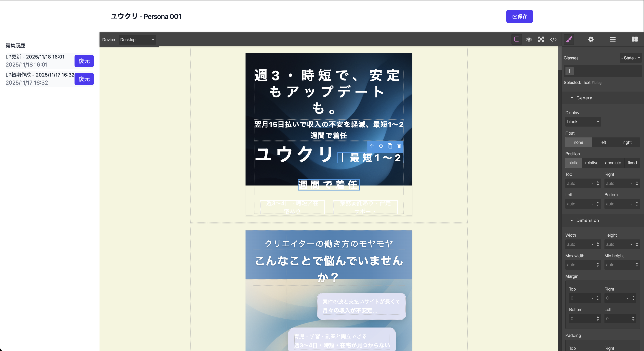Restore the LP初期作成 version with 復元
644x351 pixels.
(x=84, y=79)
